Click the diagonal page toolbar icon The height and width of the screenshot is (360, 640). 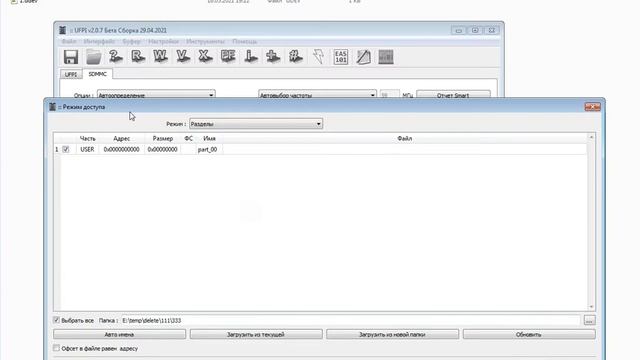click(363, 57)
